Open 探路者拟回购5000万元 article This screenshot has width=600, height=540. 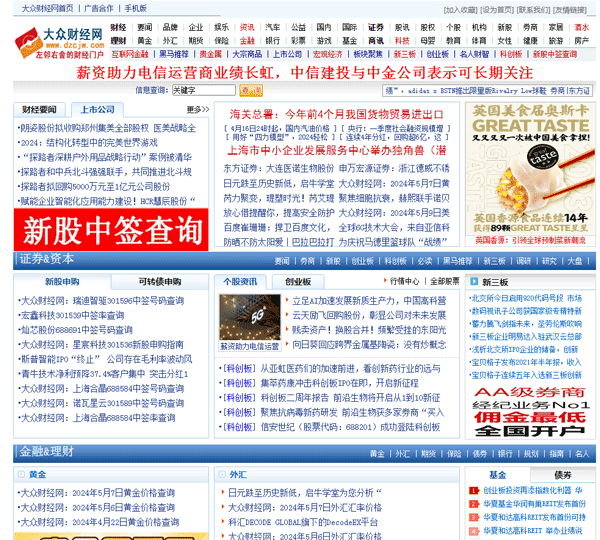(x=95, y=186)
